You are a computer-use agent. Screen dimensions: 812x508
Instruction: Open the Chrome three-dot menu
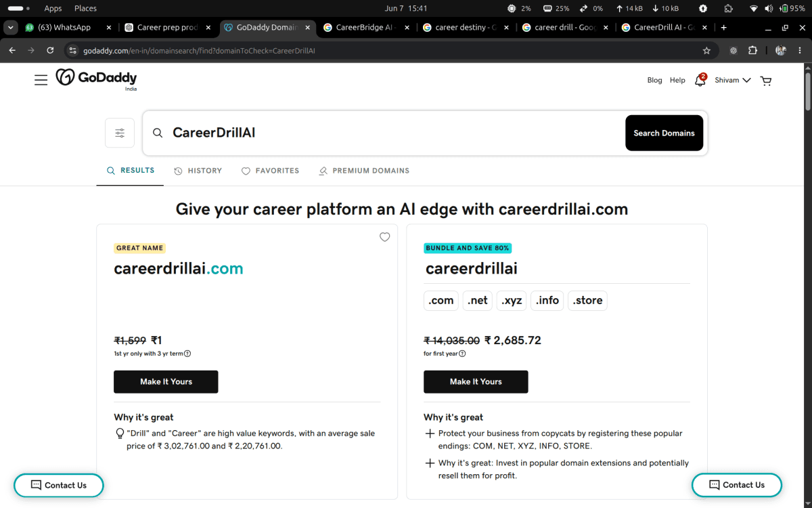[800, 50]
